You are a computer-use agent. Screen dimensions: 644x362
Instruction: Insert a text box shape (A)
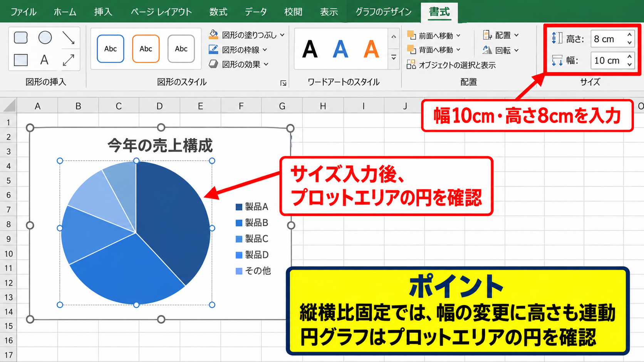tap(44, 60)
